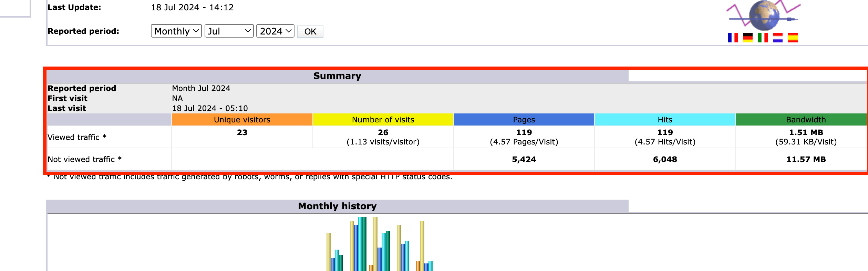Expand the Jul month dropdown
868x271 pixels.
click(229, 31)
